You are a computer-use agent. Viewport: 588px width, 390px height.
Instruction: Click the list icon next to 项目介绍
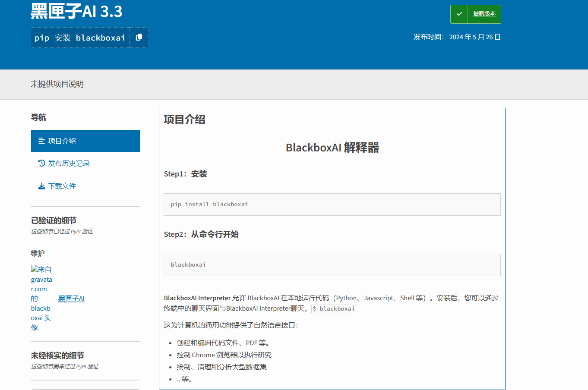[x=41, y=141]
